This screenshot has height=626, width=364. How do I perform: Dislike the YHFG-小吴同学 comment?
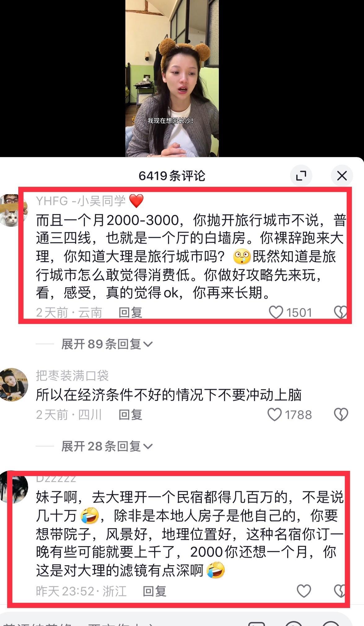pos(341,312)
